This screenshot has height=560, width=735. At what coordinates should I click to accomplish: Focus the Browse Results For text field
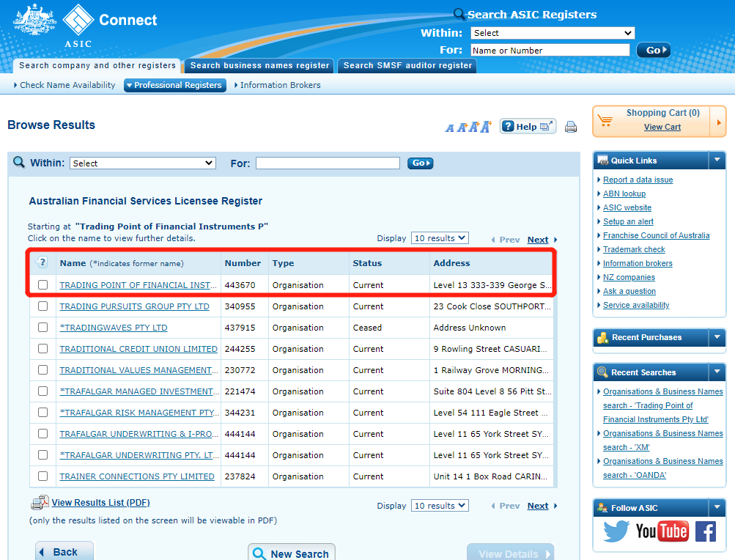coord(328,163)
